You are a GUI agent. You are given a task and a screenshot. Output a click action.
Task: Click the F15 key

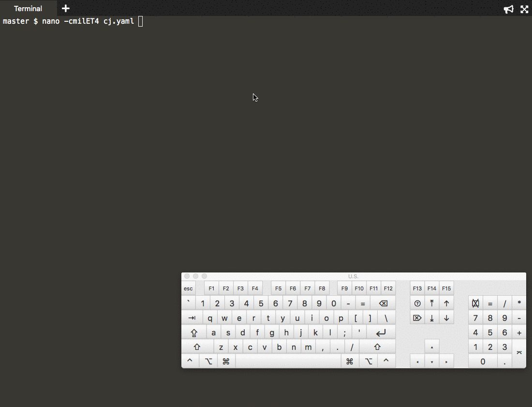coord(446,288)
